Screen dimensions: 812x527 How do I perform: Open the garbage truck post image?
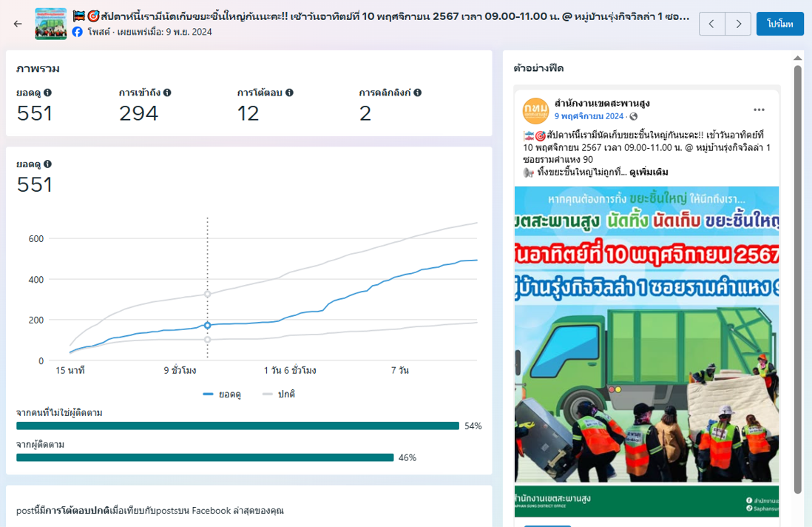(646, 352)
